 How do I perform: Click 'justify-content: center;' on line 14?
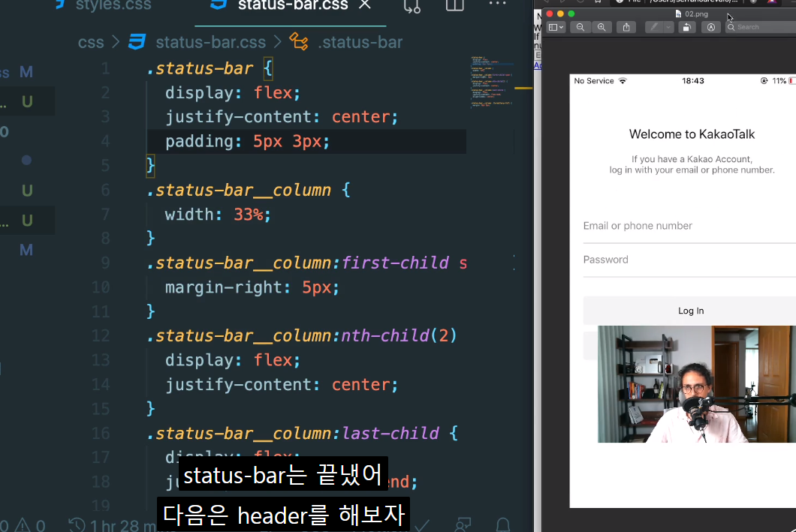click(x=282, y=385)
